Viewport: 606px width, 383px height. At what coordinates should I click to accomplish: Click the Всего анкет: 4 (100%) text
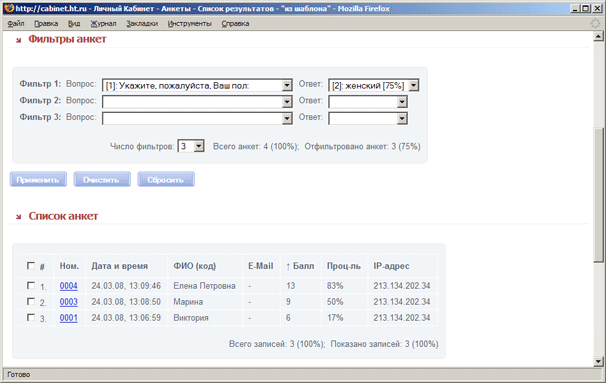pos(256,146)
